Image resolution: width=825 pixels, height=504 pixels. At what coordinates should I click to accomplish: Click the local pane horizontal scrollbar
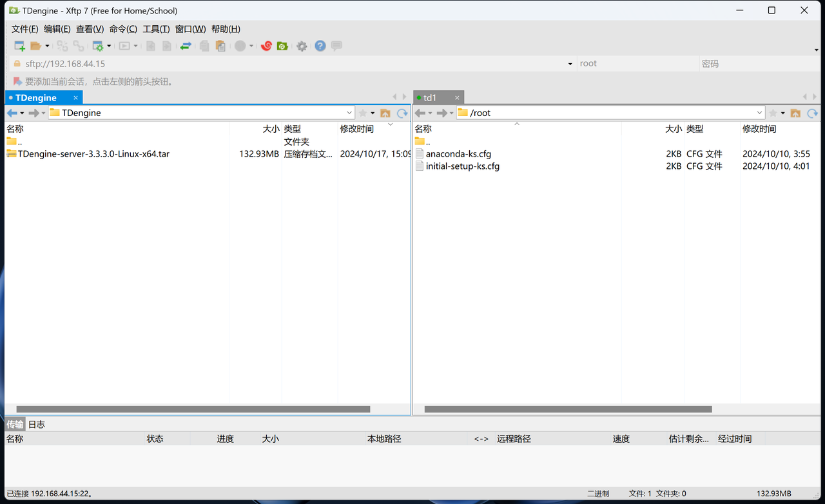[193, 409]
